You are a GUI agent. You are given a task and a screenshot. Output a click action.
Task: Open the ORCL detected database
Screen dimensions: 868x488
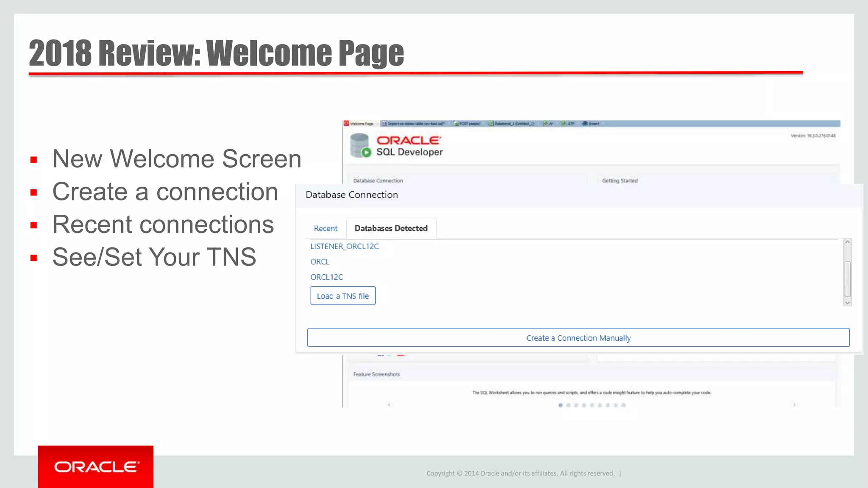pos(320,262)
